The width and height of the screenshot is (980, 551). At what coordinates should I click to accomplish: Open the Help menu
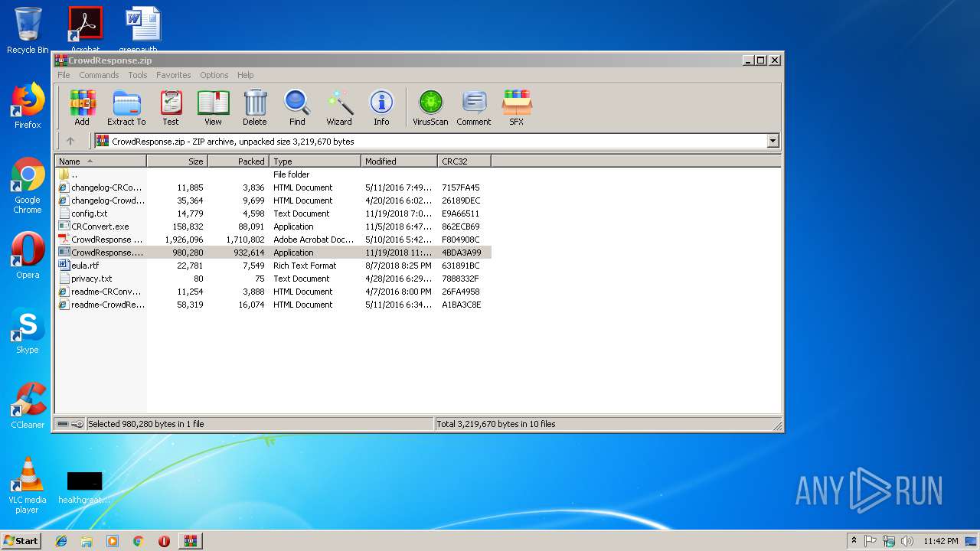tap(245, 75)
